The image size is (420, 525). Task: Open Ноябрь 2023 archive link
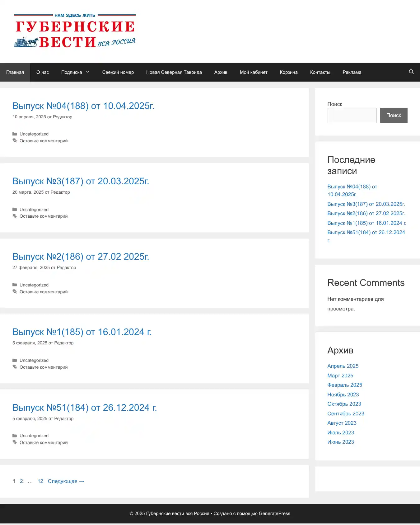coord(343,395)
